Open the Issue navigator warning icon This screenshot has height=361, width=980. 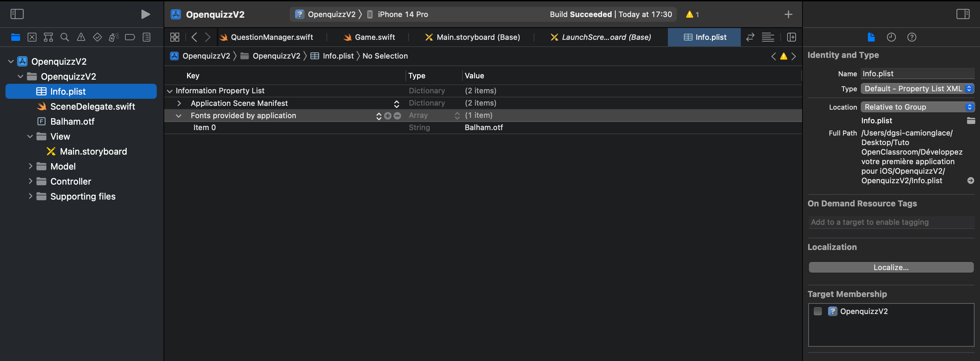tap(81, 37)
